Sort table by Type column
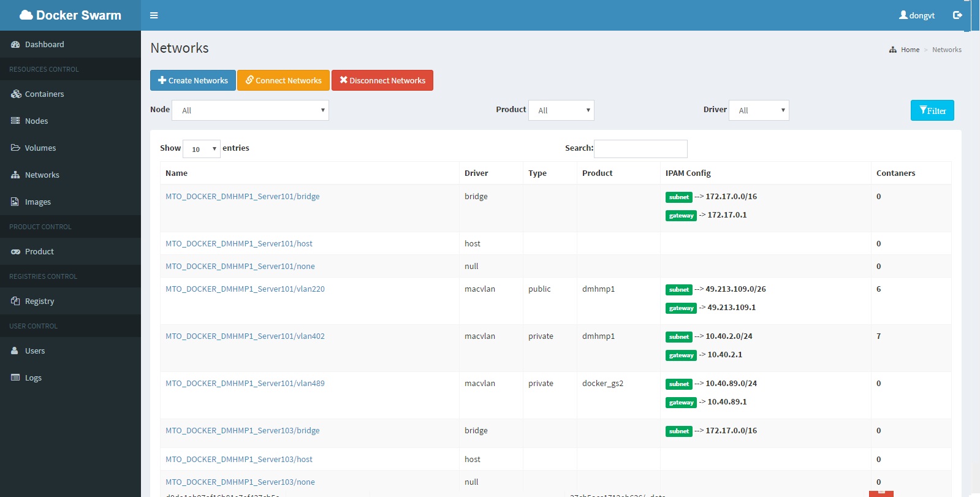This screenshot has height=497, width=980. 550,173
